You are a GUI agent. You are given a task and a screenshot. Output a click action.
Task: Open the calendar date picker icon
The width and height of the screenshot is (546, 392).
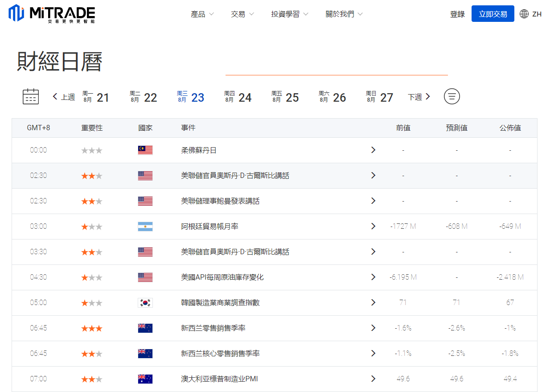(x=31, y=96)
